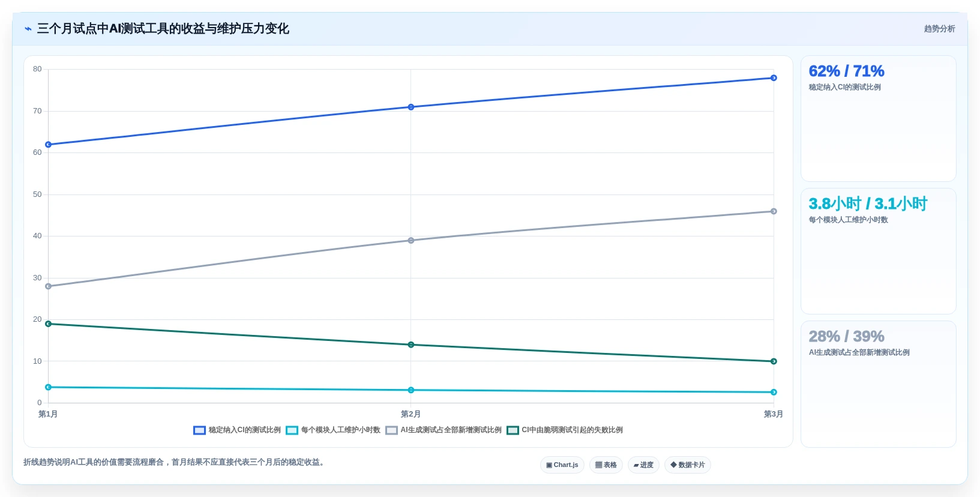
Task: Click the blue legend swatch for 稳定纳入CI
Action: 200,430
